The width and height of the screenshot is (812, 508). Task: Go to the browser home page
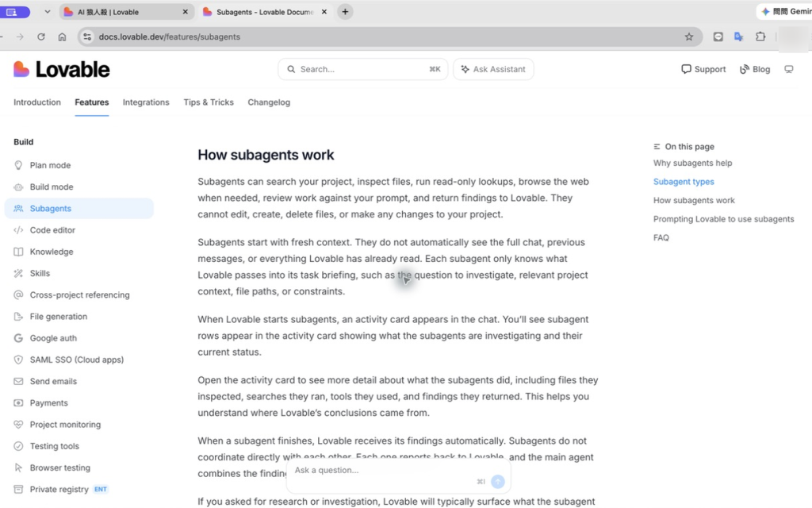tap(62, 37)
